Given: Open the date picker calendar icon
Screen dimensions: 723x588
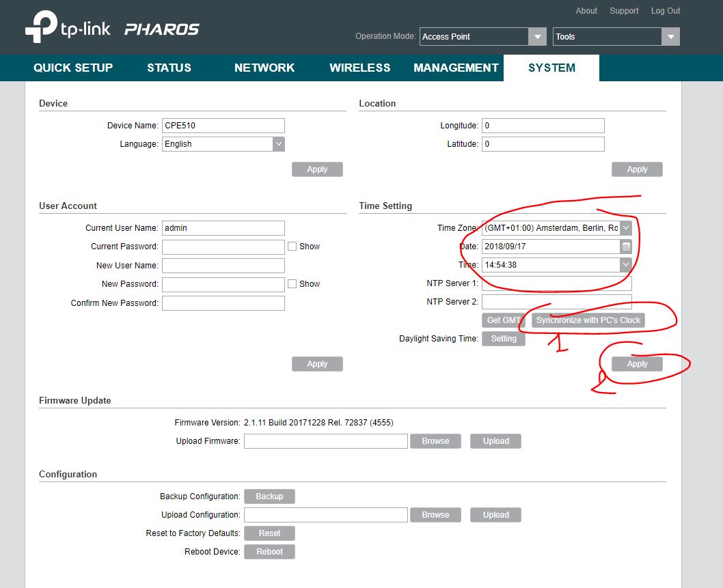Looking at the screenshot, I should point(626,247).
